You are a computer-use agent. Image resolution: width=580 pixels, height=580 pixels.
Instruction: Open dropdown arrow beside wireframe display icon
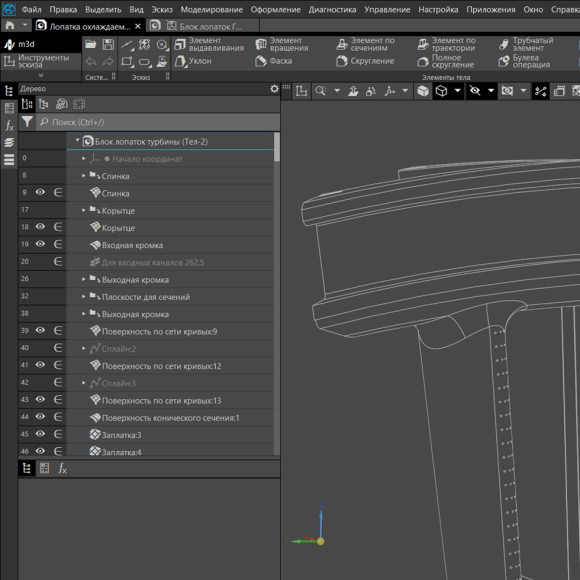pos(458,91)
